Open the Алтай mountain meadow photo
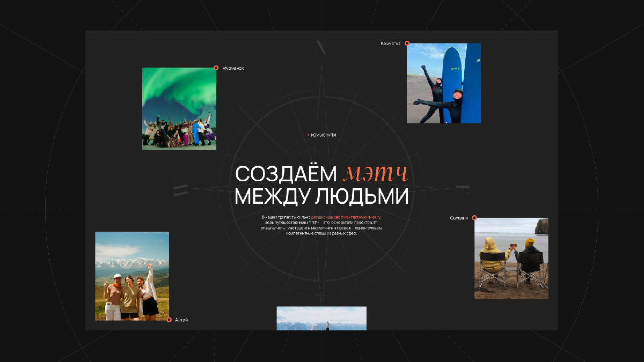The height and width of the screenshot is (362, 644). coord(132,276)
